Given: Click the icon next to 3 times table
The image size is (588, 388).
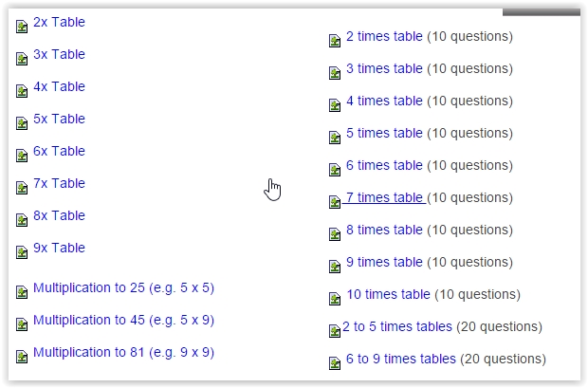Looking at the screenshot, I should tap(335, 74).
